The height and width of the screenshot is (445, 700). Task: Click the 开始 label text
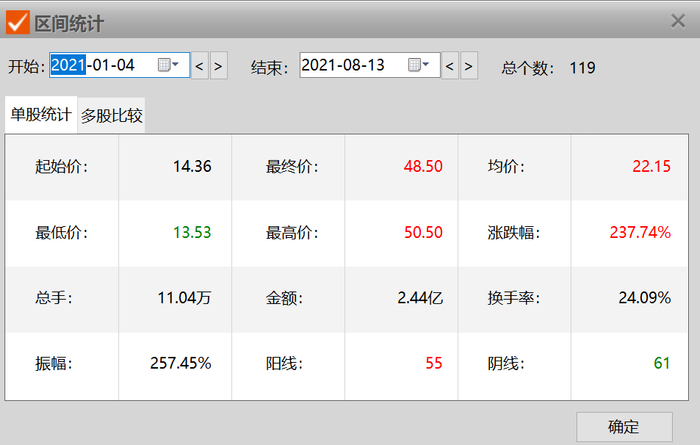coord(26,67)
